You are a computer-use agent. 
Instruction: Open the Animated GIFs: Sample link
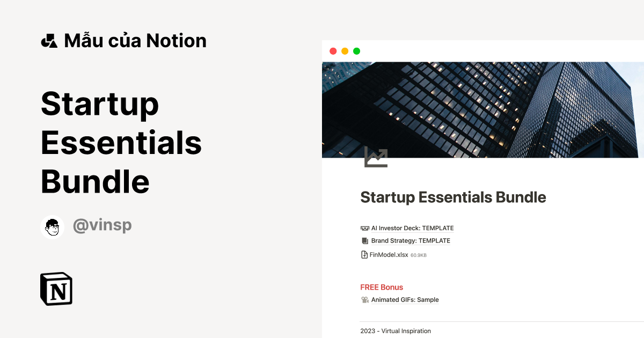405,299
